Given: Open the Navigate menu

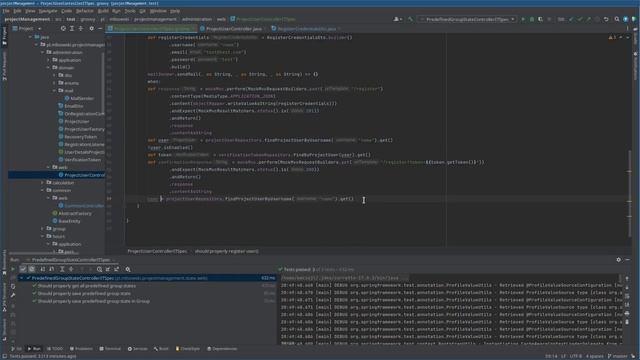Looking at the screenshot, I should [x=48, y=11].
